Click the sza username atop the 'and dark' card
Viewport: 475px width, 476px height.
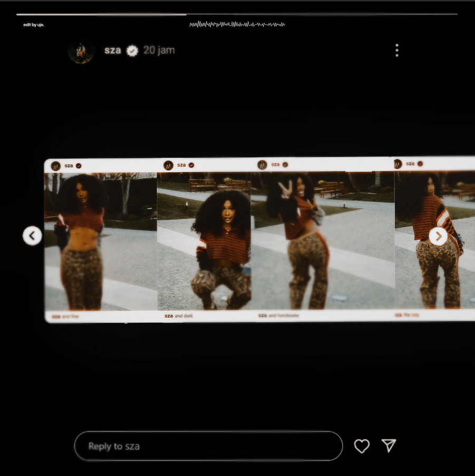181,165
